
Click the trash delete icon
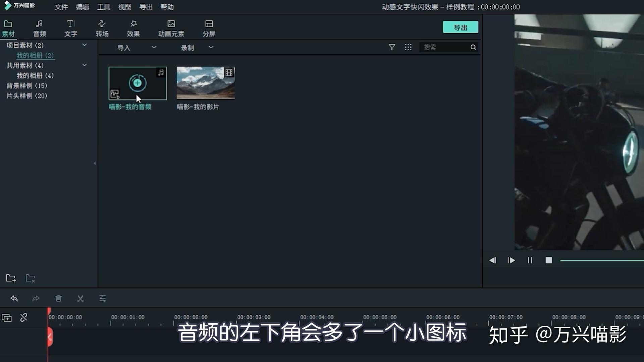[x=58, y=298]
